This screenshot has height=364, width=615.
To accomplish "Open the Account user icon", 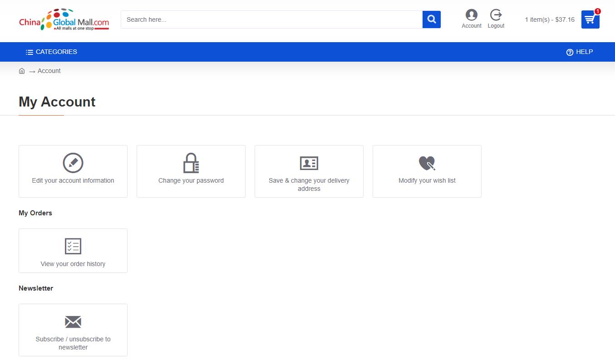I will coord(472,15).
